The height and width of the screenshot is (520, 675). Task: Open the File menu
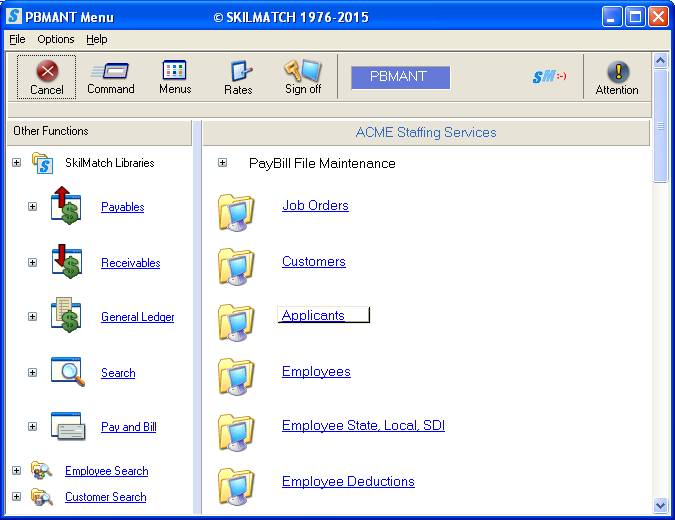coord(17,39)
